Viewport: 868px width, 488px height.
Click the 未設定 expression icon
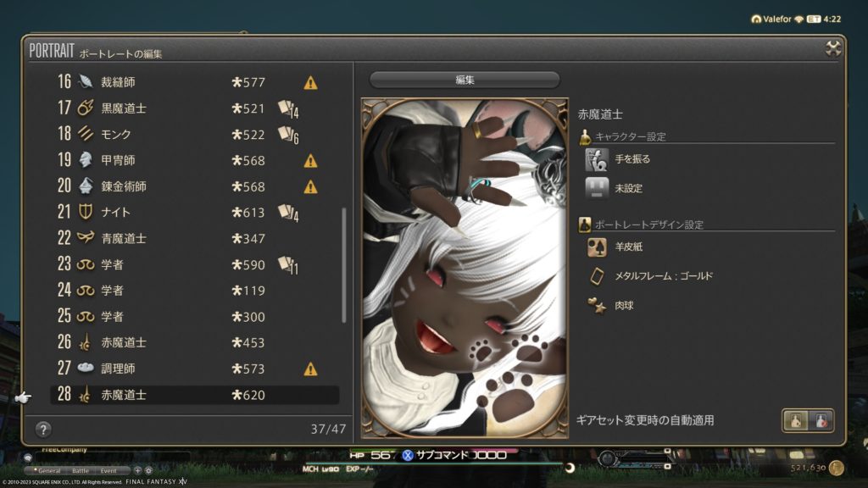[597, 188]
